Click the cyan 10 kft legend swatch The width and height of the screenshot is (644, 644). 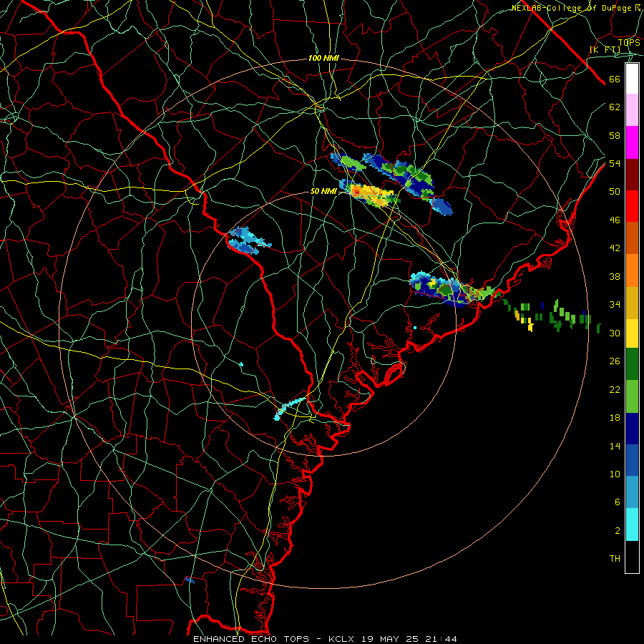coord(632,525)
